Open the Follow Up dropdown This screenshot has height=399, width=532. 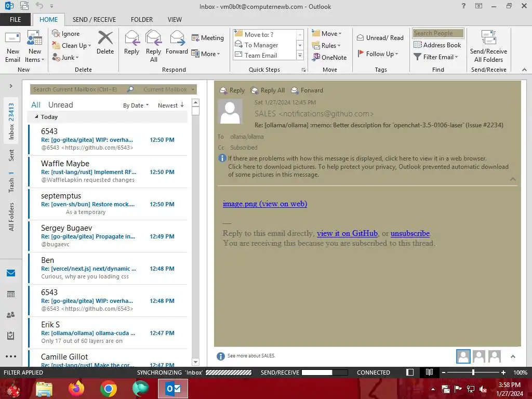click(x=377, y=54)
